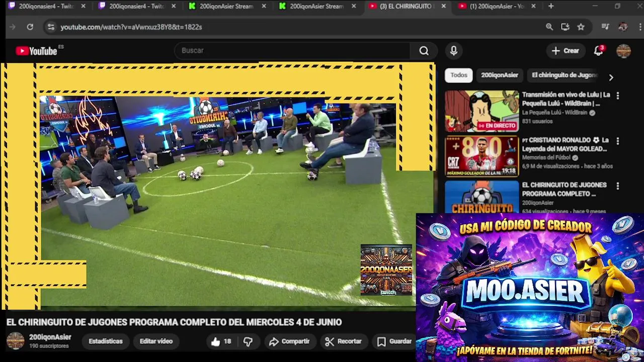Dislike the video with thumbs-down
Screen dimensions: 644x362
point(248,341)
